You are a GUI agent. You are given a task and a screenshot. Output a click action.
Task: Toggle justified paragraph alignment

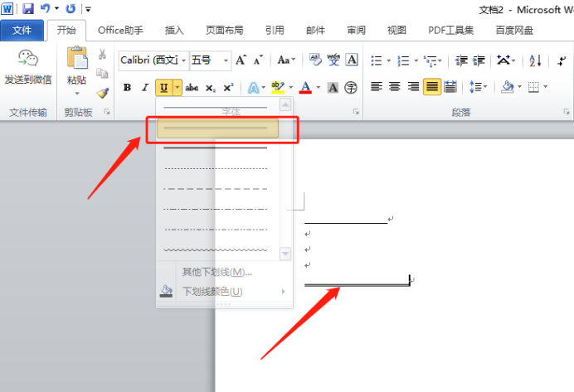point(432,87)
